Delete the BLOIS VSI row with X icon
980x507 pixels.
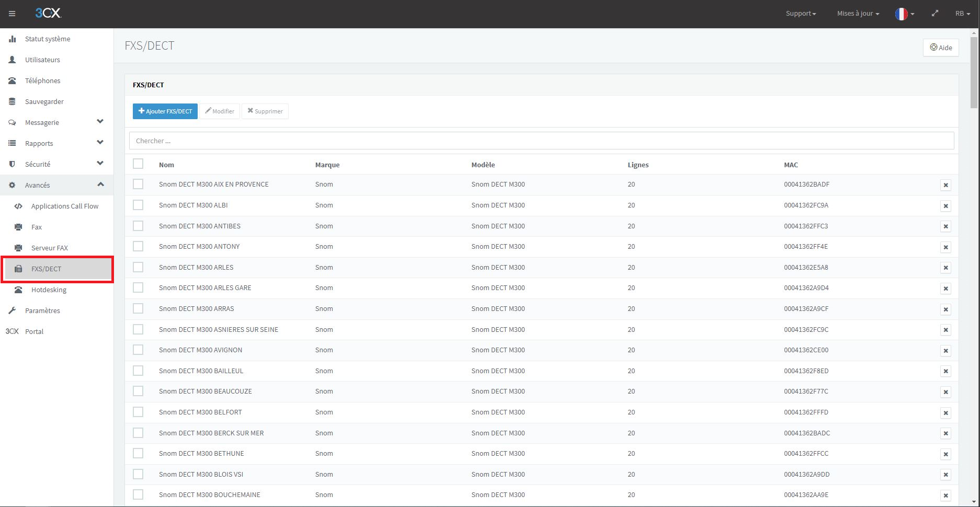[945, 475]
